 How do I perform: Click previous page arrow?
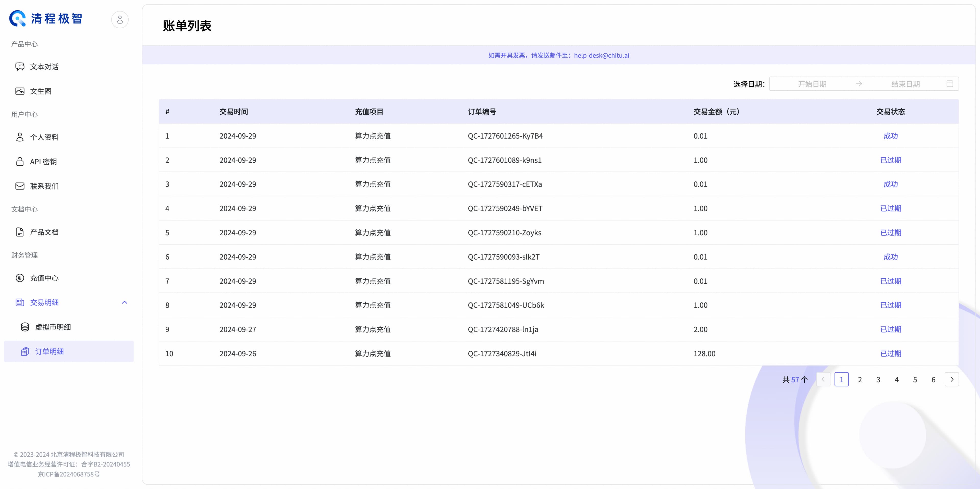823,380
